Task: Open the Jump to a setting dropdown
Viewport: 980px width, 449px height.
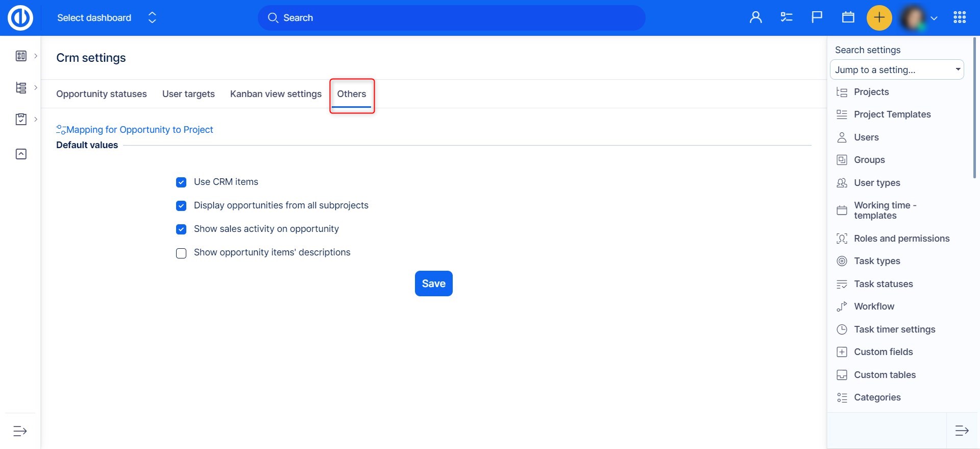Action: [896, 70]
